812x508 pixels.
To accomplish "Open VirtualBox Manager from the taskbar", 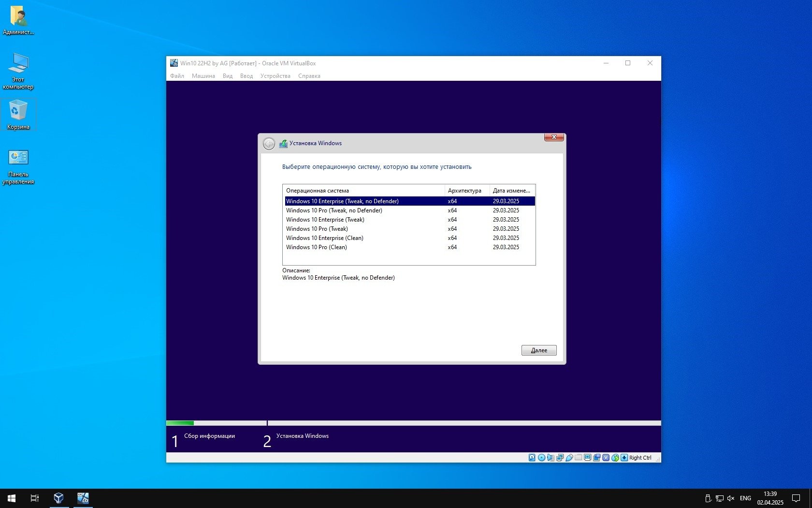I will 58,498.
